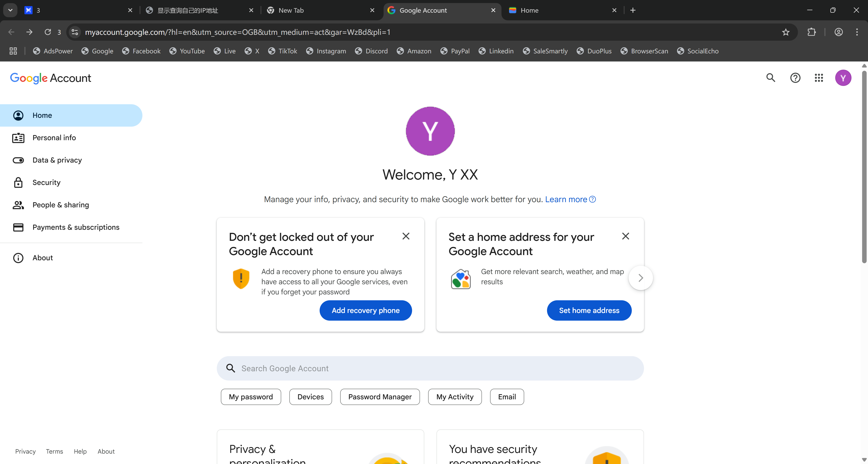Viewport: 868px width, 464px height.
Task: Open Google Account search magnifier icon
Action: click(771, 78)
